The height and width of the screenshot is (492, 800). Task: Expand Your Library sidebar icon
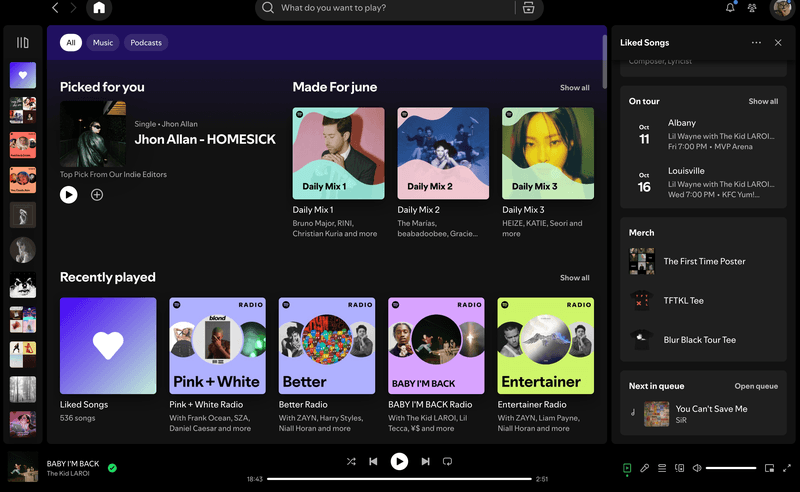pos(23,43)
